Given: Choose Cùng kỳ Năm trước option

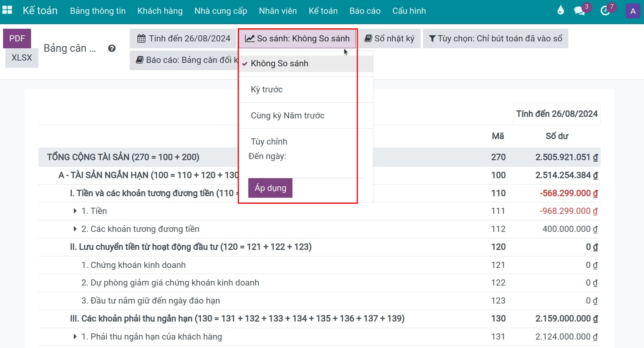Looking at the screenshot, I should [x=287, y=116].
